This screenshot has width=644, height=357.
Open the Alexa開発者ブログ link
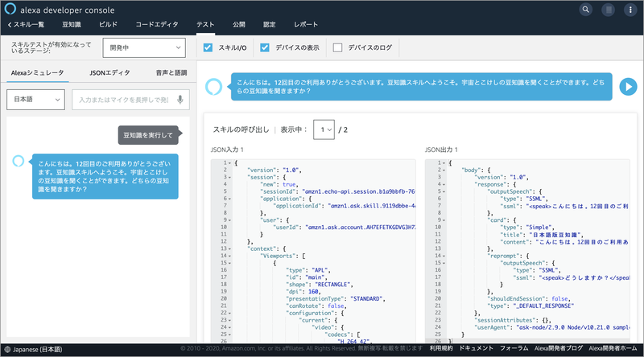559,348
